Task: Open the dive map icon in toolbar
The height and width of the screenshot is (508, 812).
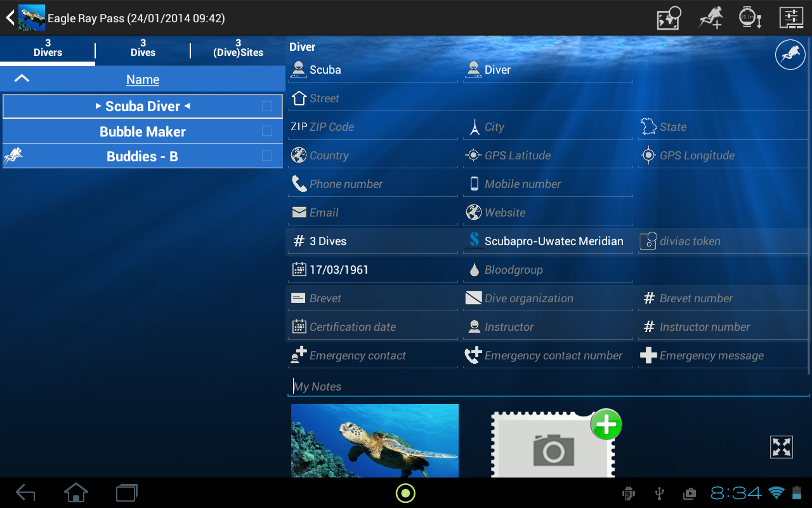Action: tap(669, 18)
